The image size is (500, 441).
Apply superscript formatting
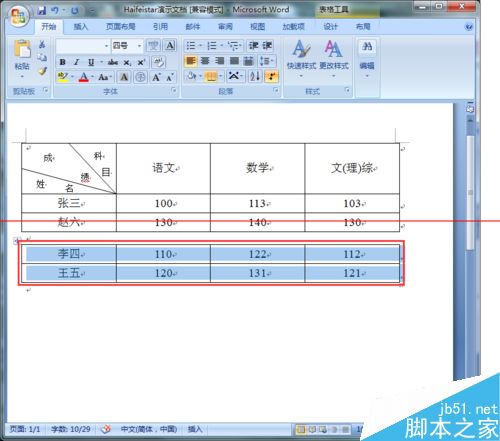(141, 62)
